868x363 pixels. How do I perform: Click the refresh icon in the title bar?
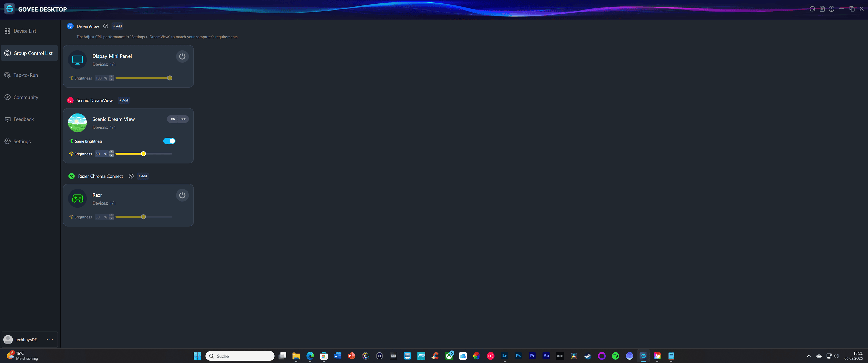point(812,9)
